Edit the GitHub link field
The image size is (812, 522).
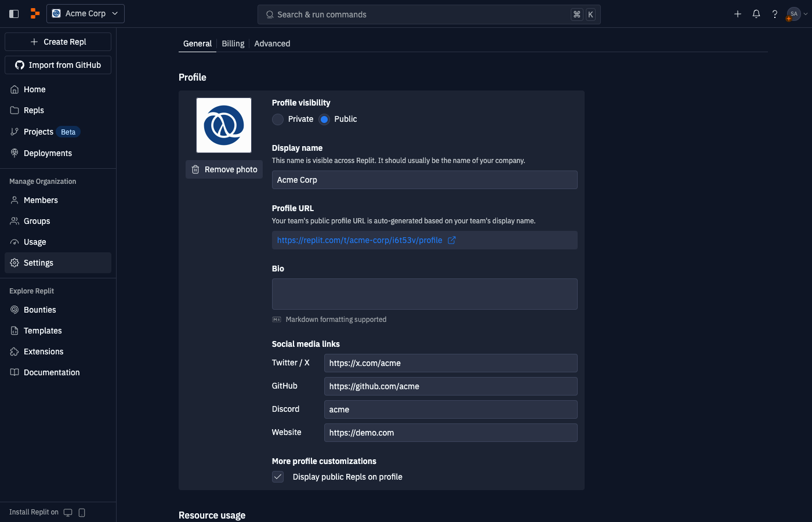(451, 386)
